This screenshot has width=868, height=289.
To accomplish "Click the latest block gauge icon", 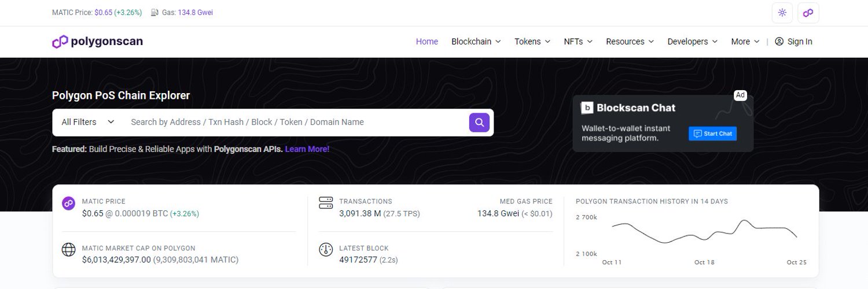I will click(x=326, y=250).
